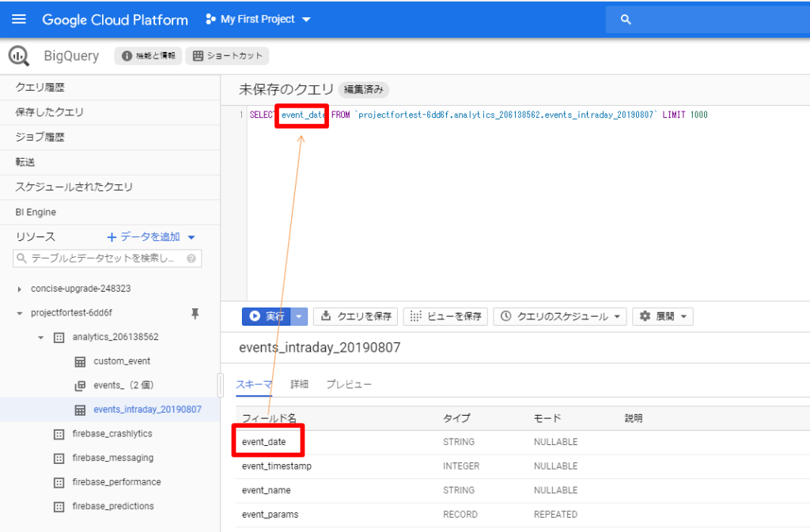Collapse the projectfortest-6dd6f project
Image resolution: width=810 pixels, height=532 pixels.
[x=20, y=313]
